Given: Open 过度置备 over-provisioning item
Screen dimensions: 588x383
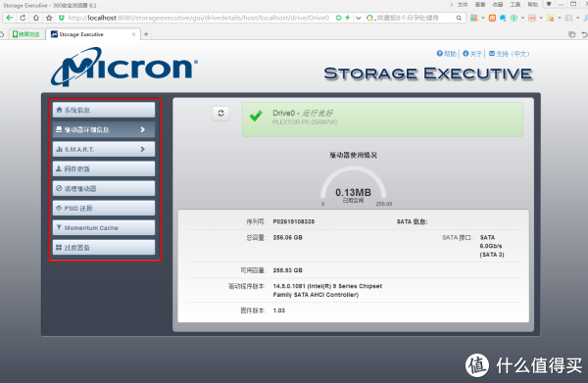Looking at the screenshot, I should click(104, 248).
